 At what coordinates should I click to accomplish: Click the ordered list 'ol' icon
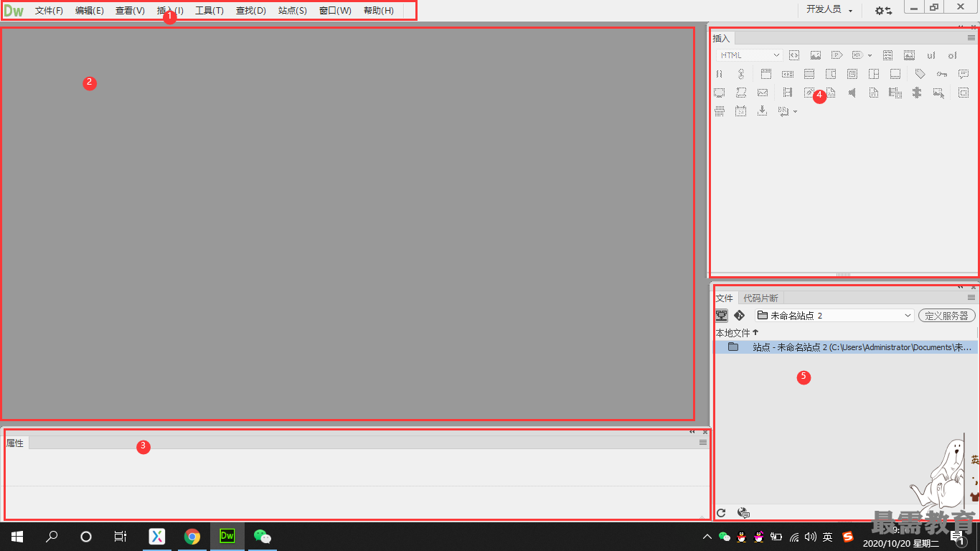coord(952,55)
